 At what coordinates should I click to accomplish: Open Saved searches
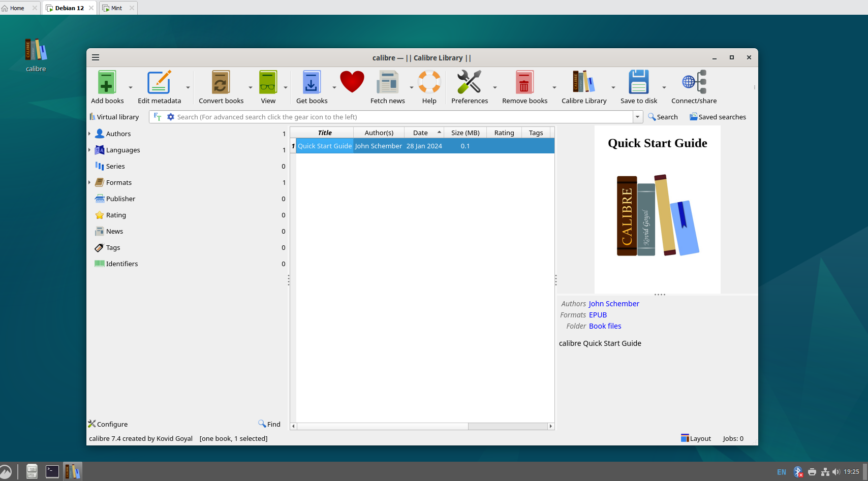pyautogui.click(x=718, y=117)
